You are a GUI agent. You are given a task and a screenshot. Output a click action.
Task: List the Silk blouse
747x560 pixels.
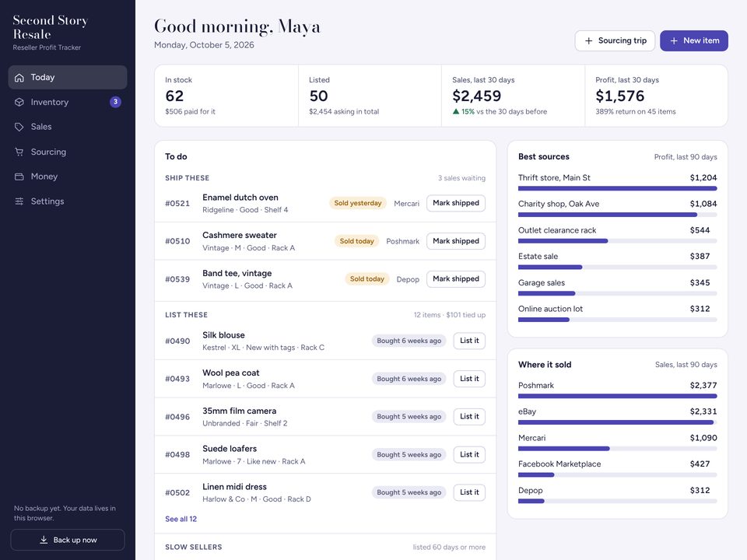[469, 341]
